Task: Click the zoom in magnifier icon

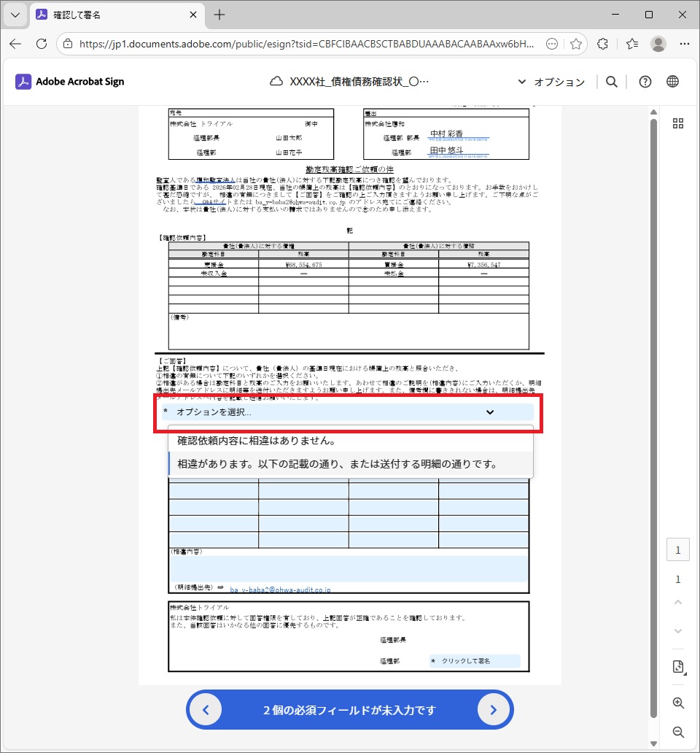Action: (x=678, y=703)
